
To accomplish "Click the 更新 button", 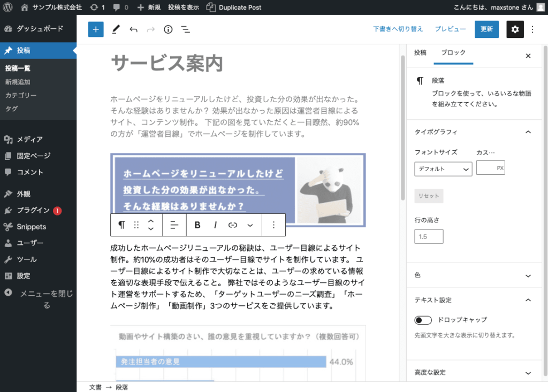I will 486,29.
